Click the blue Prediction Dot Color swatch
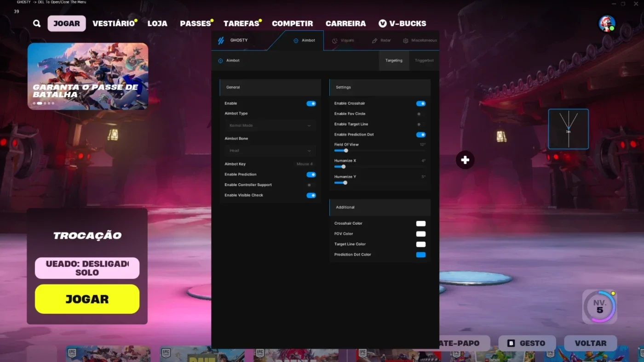Viewport: 644px width, 362px height. tap(421, 255)
